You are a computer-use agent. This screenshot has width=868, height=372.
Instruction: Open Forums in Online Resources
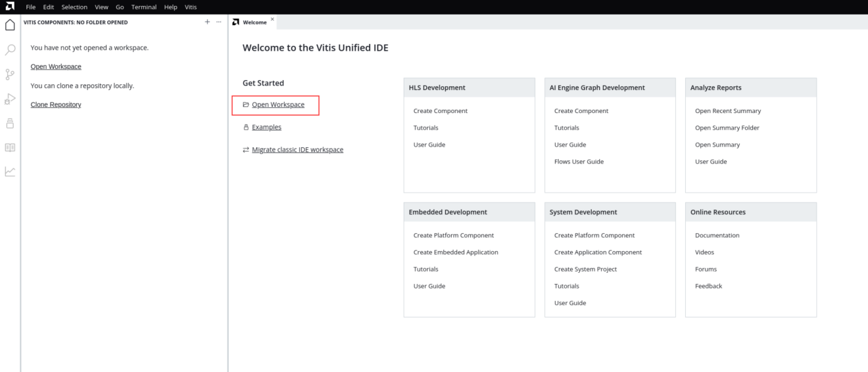pyautogui.click(x=706, y=269)
